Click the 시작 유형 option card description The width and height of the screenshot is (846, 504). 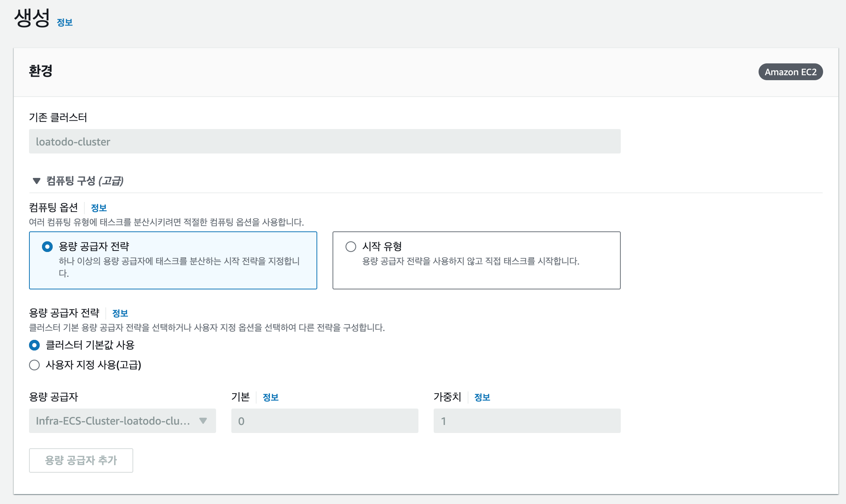[470, 262]
